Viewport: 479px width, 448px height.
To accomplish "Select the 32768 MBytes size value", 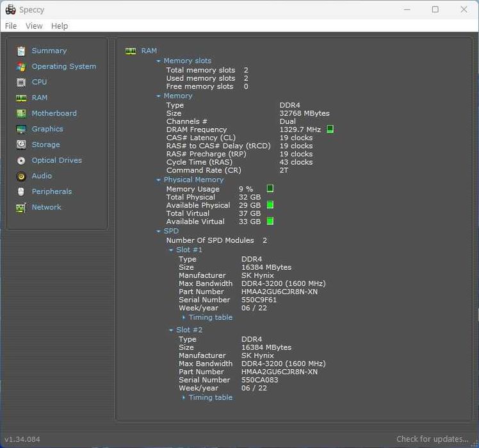I will click(x=304, y=113).
